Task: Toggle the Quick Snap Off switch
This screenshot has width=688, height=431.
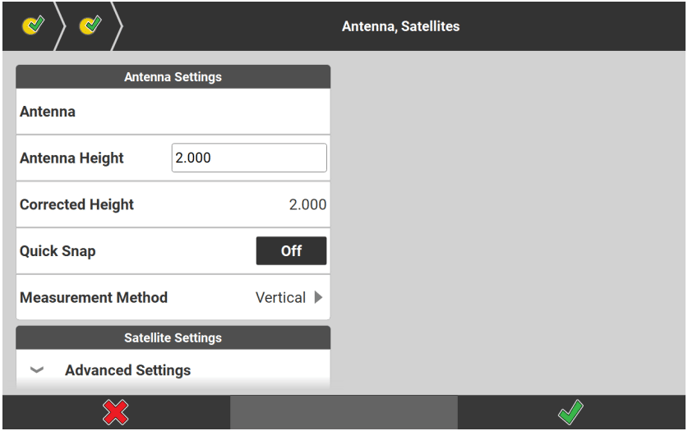Action: coord(291,251)
